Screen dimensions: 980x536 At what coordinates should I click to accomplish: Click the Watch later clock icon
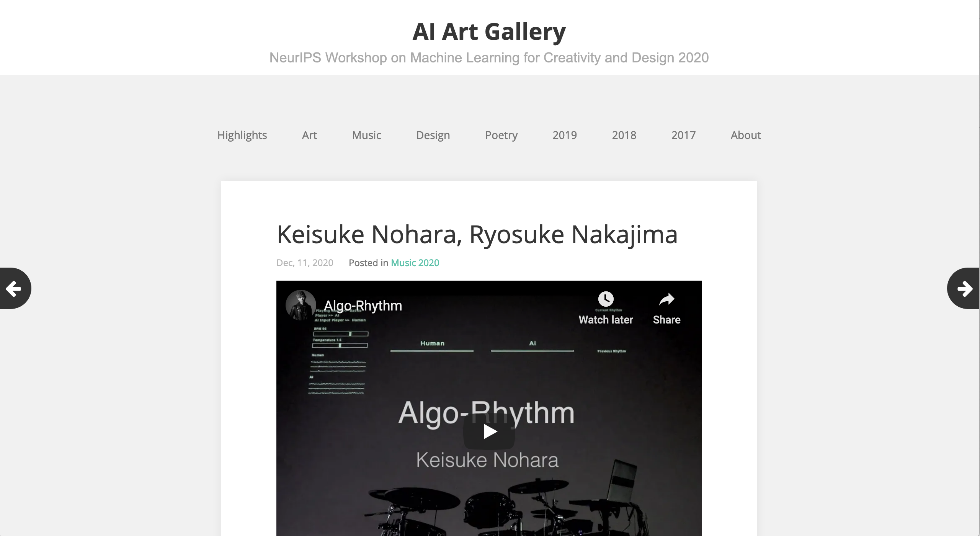[x=606, y=299]
